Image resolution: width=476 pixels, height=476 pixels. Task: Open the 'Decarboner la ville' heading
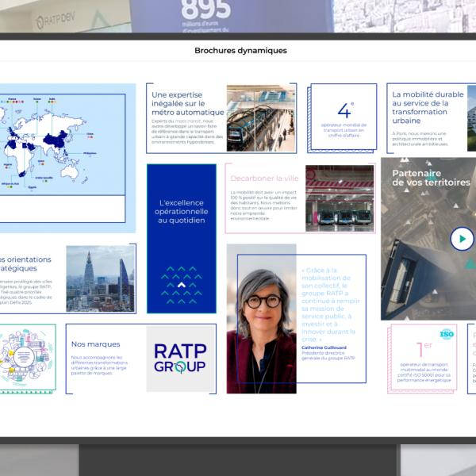[x=264, y=178]
